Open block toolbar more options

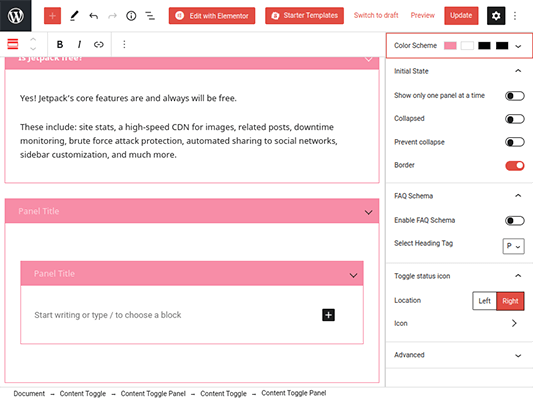pos(124,44)
